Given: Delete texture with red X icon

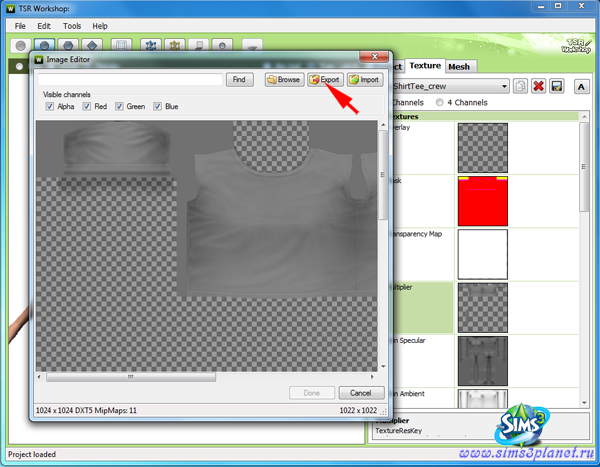Looking at the screenshot, I should [538, 86].
